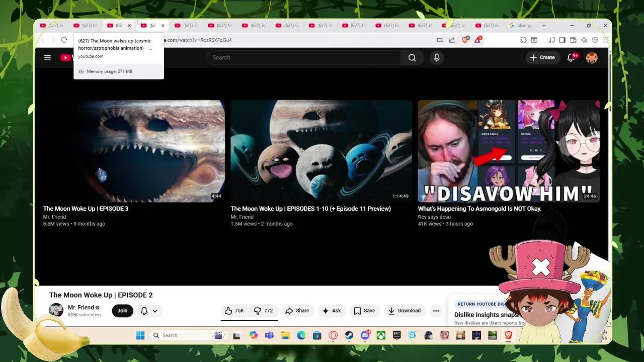Image resolution: width=644 pixels, height=362 pixels.
Task: Click the Mr. Friend channel avatar
Action: tap(56, 310)
